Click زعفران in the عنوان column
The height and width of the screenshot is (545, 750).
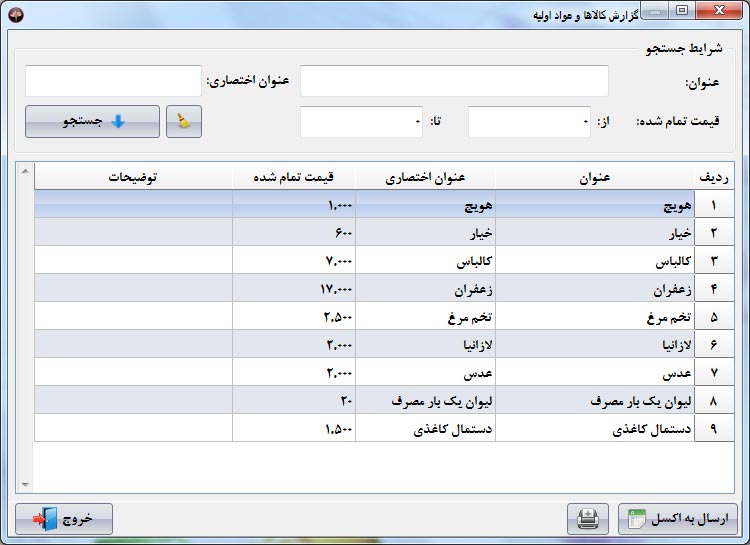point(595,289)
